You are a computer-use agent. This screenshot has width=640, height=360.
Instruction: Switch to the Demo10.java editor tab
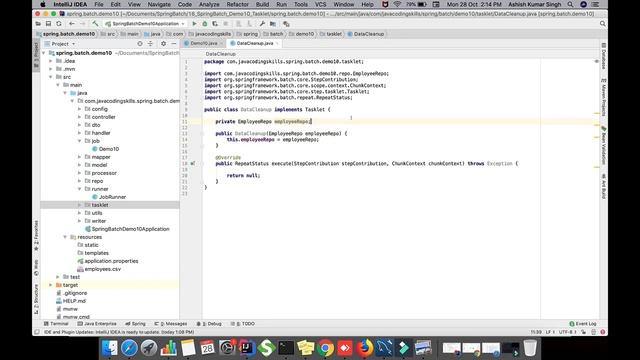tap(204, 43)
